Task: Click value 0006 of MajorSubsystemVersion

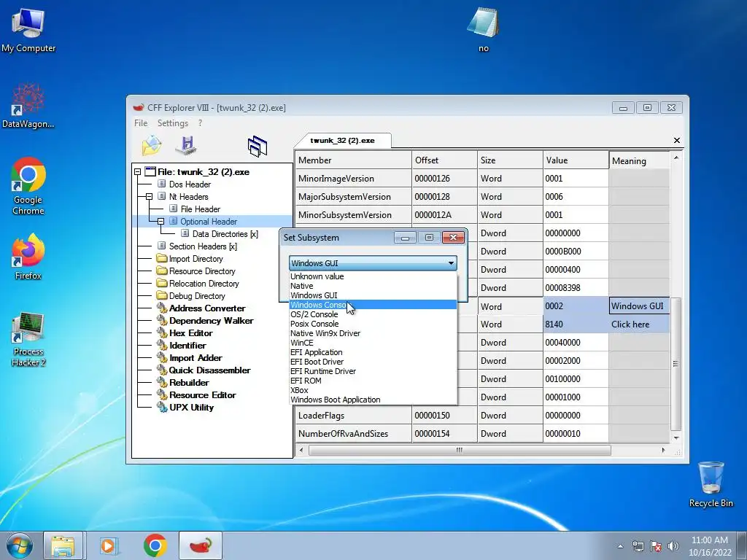Action: point(576,197)
